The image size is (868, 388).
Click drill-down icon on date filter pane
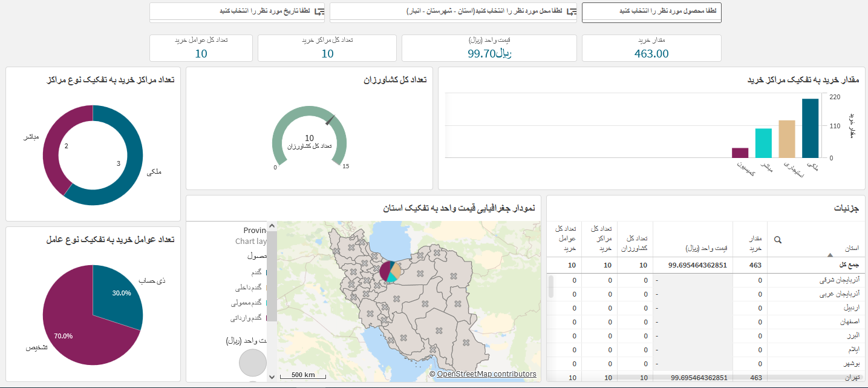319,12
